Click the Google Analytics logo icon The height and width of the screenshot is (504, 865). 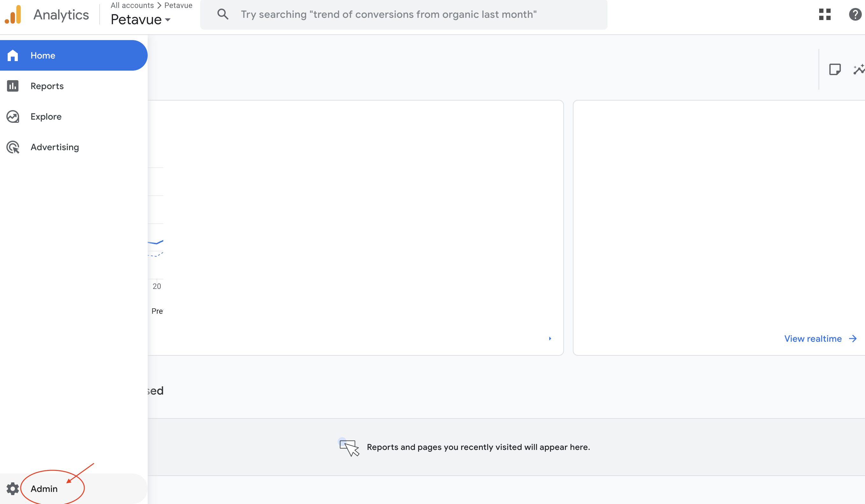(x=13, y=15)
